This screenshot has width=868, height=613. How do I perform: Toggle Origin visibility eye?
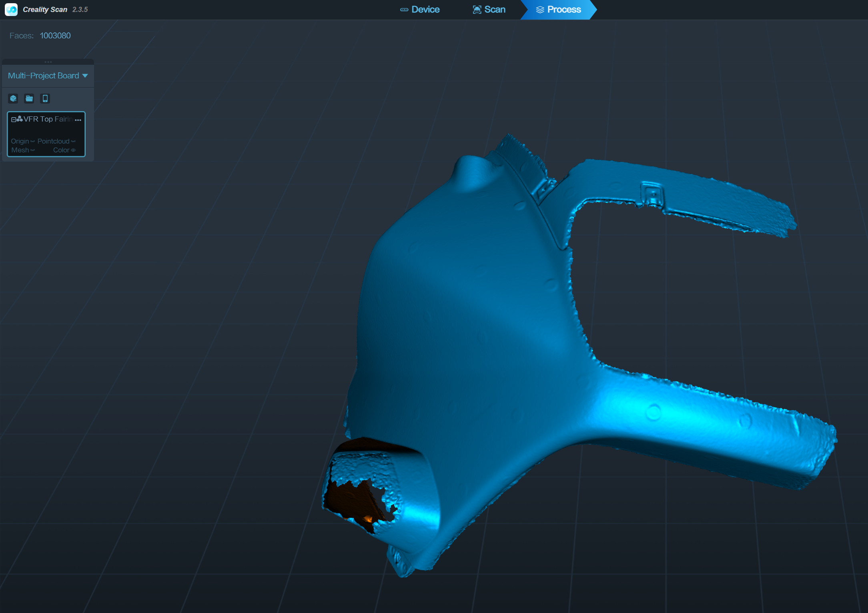(33, 142)
